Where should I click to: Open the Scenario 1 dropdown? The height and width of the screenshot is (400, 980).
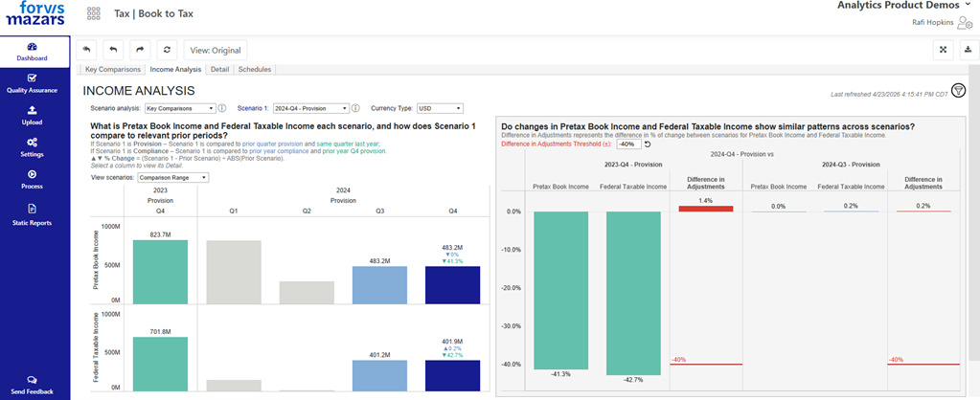click(x=311, y=108)
